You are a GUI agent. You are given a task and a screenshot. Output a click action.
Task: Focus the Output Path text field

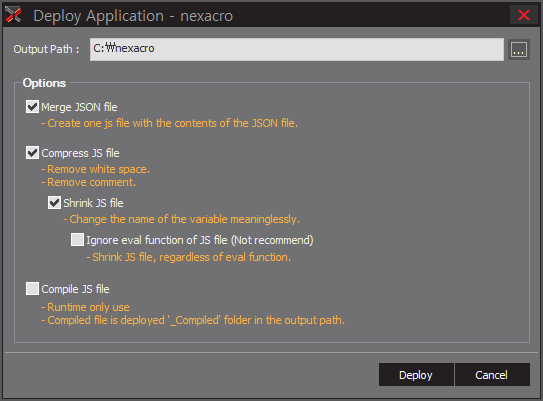pos(297,50)
